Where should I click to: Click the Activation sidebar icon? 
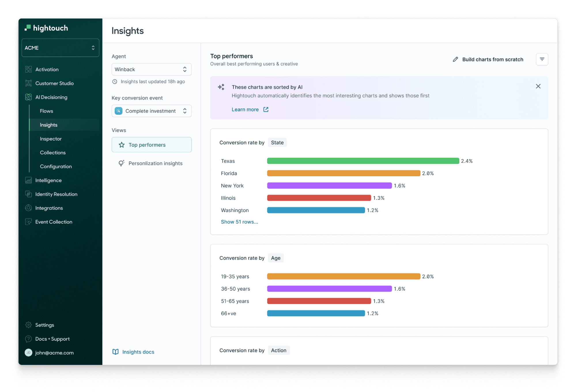29,69
